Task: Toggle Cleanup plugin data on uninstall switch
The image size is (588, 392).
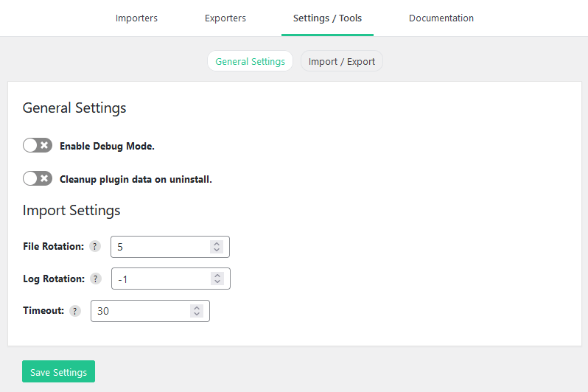Action: pos(38,178)
